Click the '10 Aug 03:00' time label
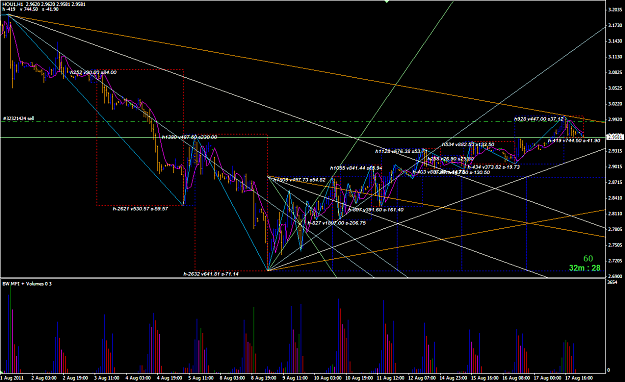Viewport: 625px width, 382px height. (x=327, y=378)
